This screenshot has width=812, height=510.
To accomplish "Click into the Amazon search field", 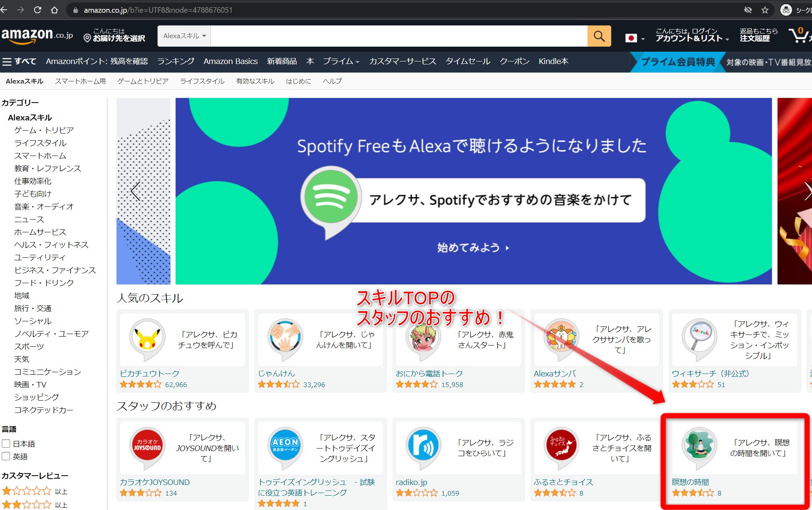I will click(x=398, y=36).
